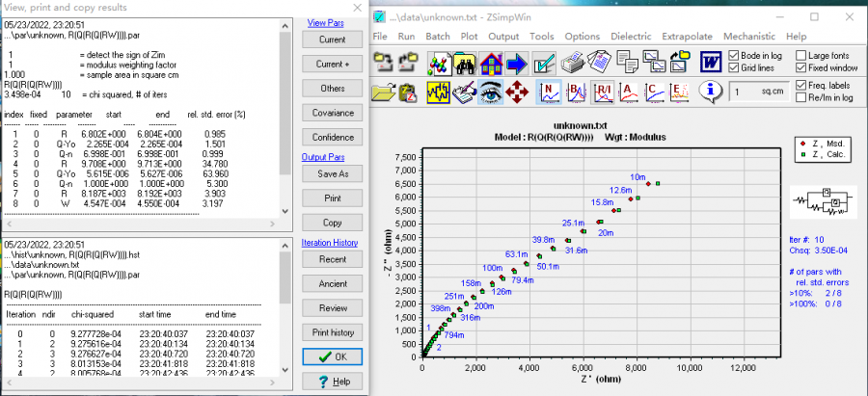868x396 pixels.
Task: Click the blue right arrow icon
Action: [515, 63]
